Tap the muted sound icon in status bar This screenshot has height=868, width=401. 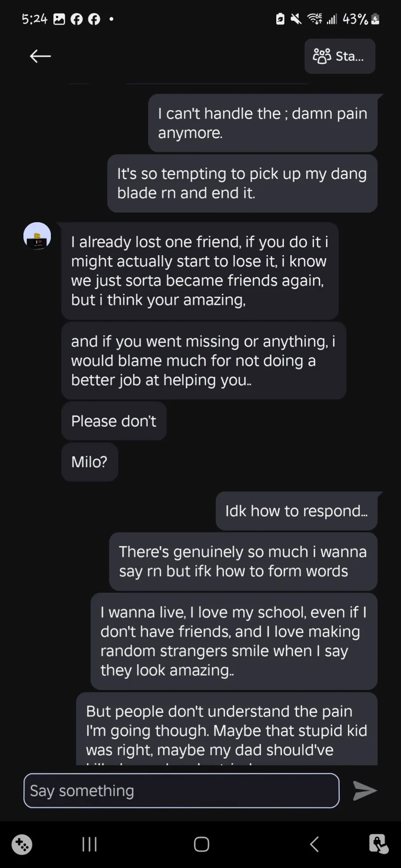296,19
